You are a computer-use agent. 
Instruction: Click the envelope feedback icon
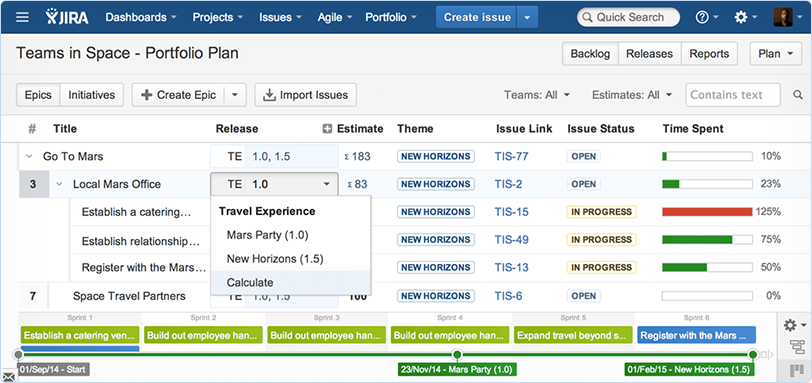coord(8,376)
